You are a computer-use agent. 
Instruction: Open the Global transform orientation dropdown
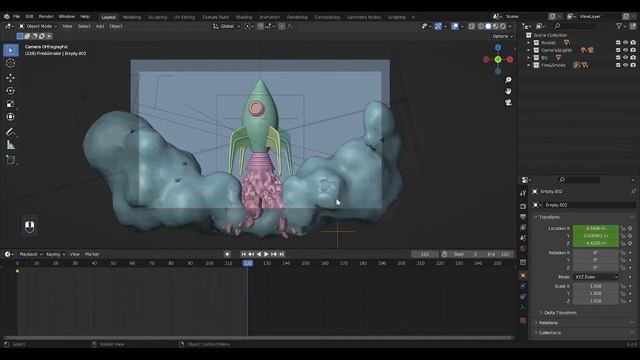click(227, 26)
